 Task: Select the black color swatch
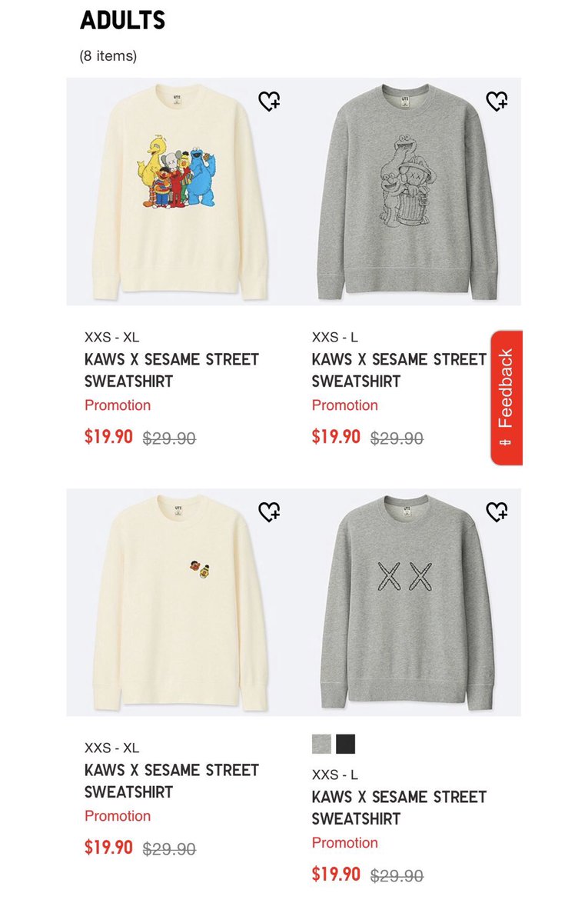[346, 744]
